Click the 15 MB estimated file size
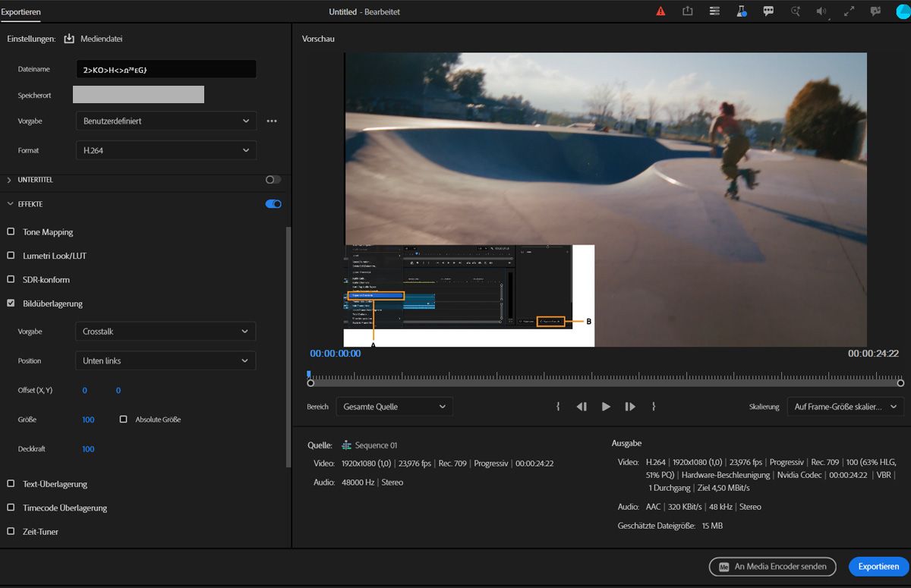This screenshot has height=588, width=911. click(712, 525)
